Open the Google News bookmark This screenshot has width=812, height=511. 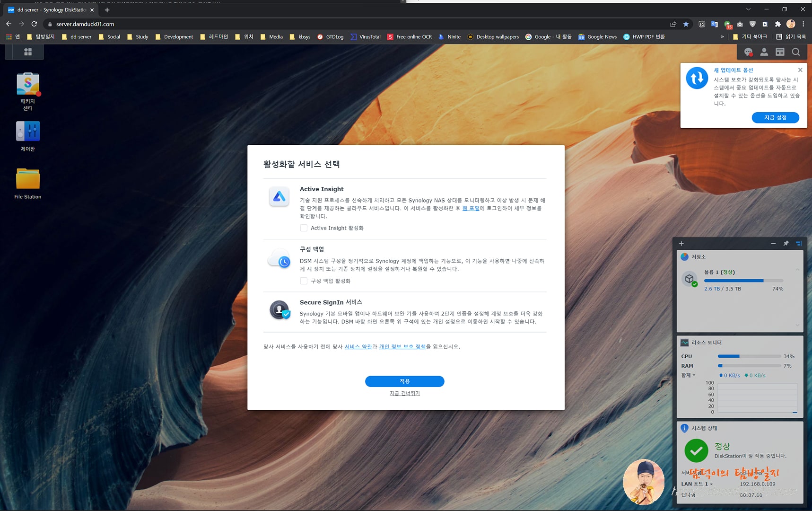597,37
